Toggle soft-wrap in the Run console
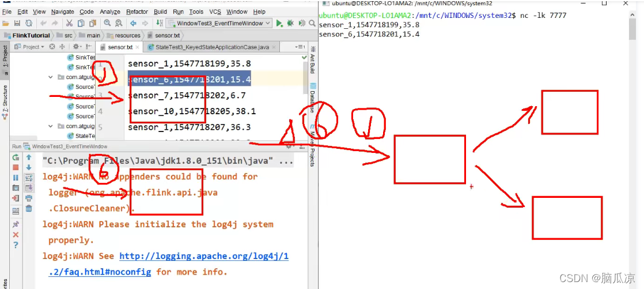 (x=29, y=178)
